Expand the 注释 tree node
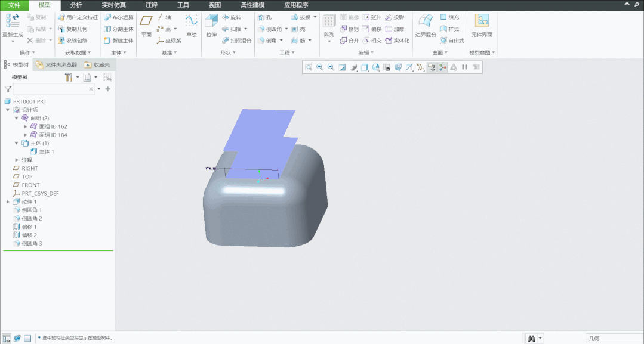Viewport: 644px width, 344px height. [17, 160]
